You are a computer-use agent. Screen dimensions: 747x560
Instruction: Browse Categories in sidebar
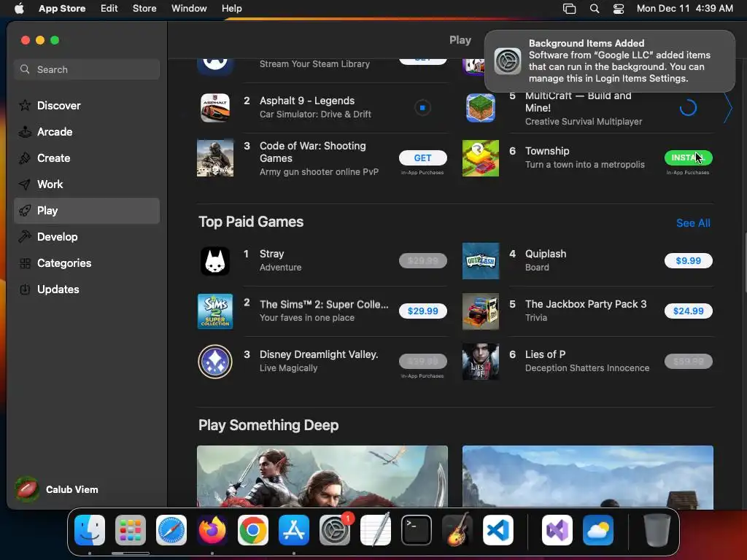pos(87,262)
